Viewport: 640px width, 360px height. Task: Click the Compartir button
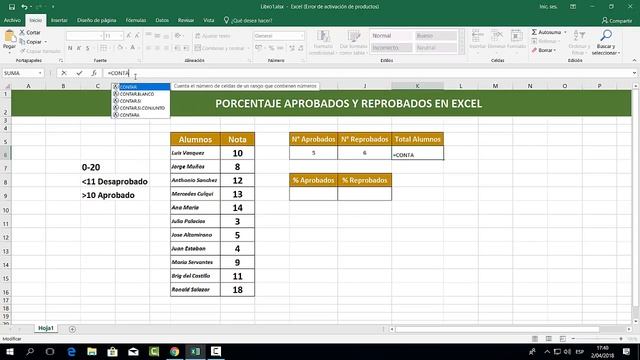[x=617, y=20]
